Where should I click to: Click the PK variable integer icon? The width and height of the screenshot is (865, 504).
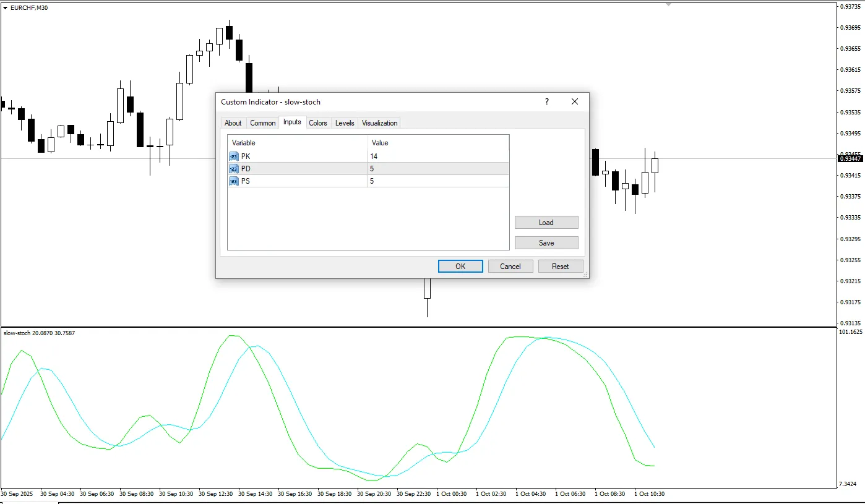[233, 156]
